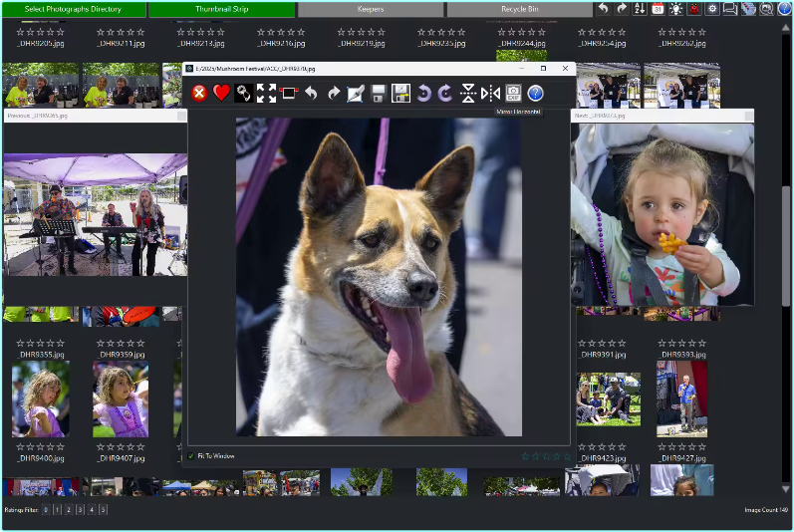
Task: Click Select Photographs Directory button
Action: coord(73,9)
